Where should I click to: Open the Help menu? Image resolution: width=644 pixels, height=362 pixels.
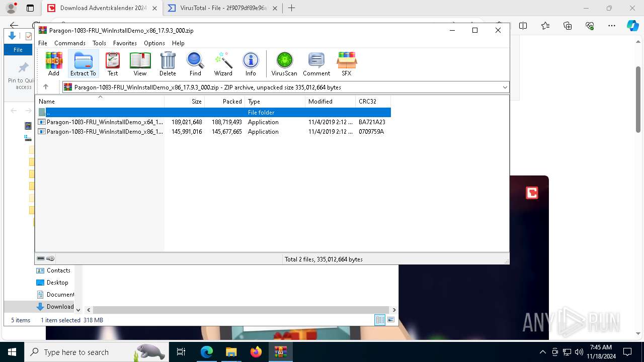pyautogui.click(x=178, y=43)
